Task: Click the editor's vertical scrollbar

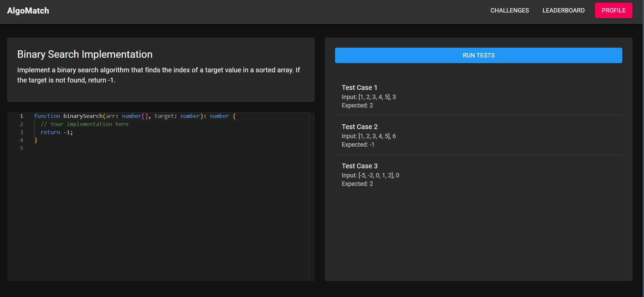Action: (312, 197)
